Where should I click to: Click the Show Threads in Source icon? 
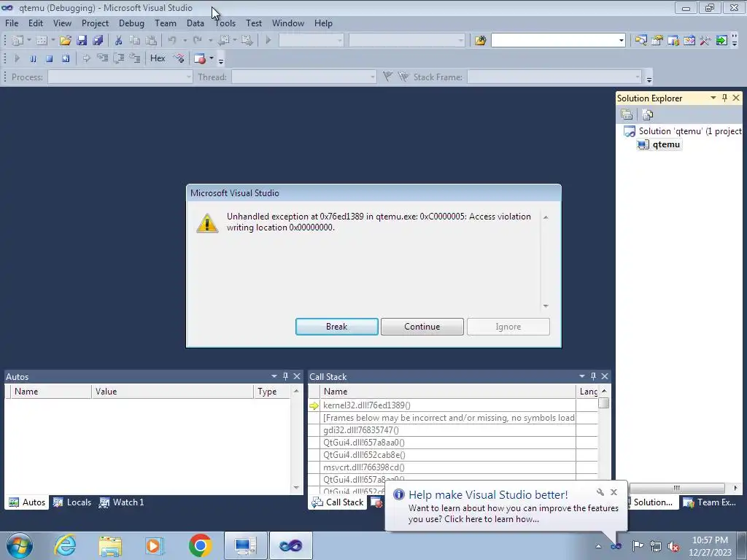click(x=179, y=58)
